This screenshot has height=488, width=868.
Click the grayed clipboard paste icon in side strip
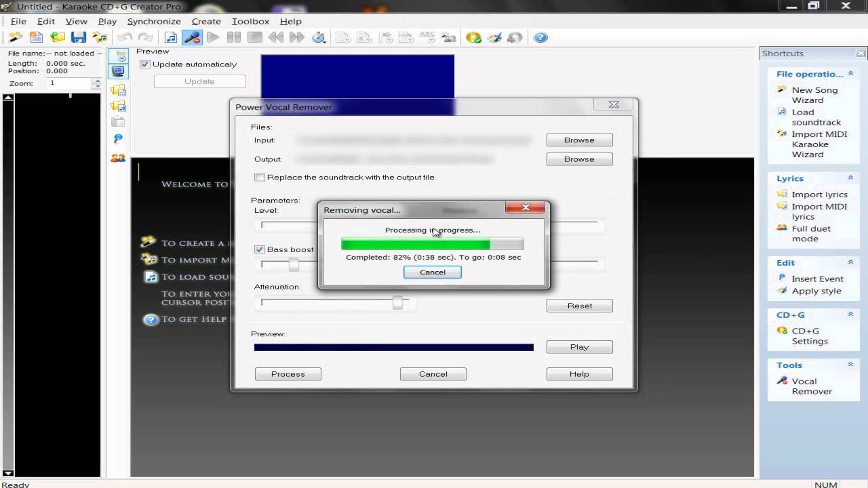click(118, 122)
